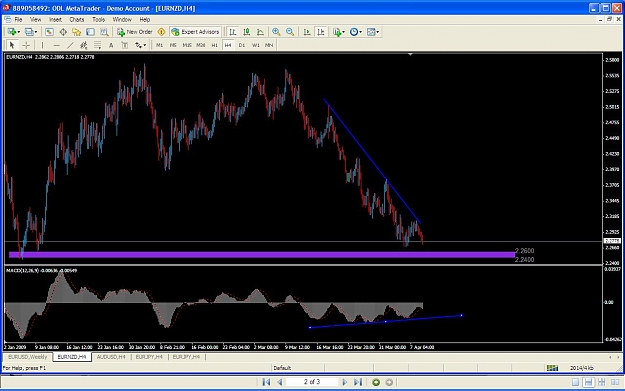Expand the Periods clock dropdown arrow
This screenshot has width=625, height=391.
(x=361, y=32)
